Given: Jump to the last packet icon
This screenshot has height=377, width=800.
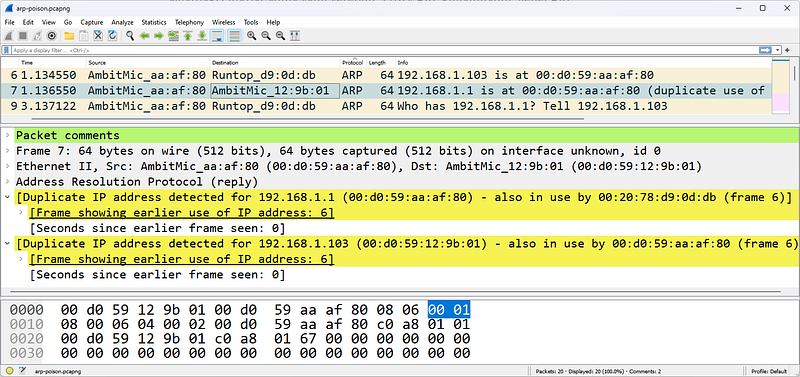Looking at the screenshot, I should [x=202, y=36].
